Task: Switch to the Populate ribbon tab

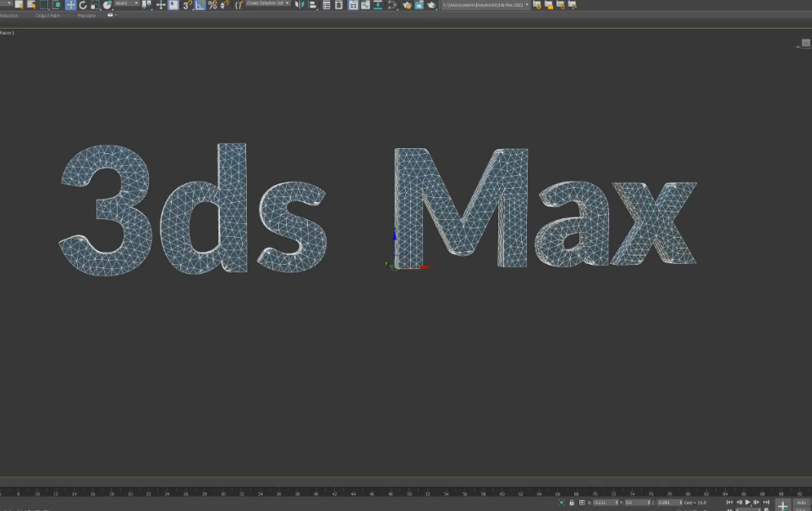Action: point(86,15)
